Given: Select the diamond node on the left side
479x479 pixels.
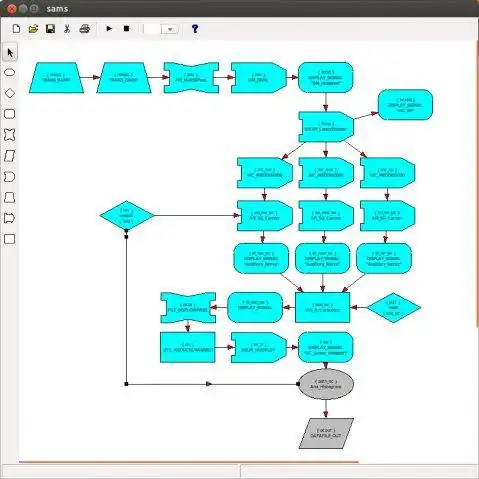Looking at the screenshot, I should [127, 215].
